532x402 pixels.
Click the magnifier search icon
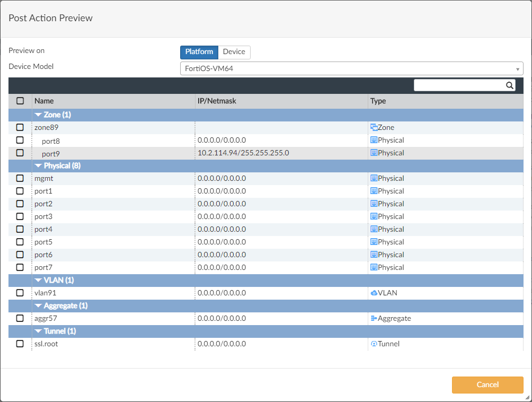pyautogui.click(x=509, y=85)
